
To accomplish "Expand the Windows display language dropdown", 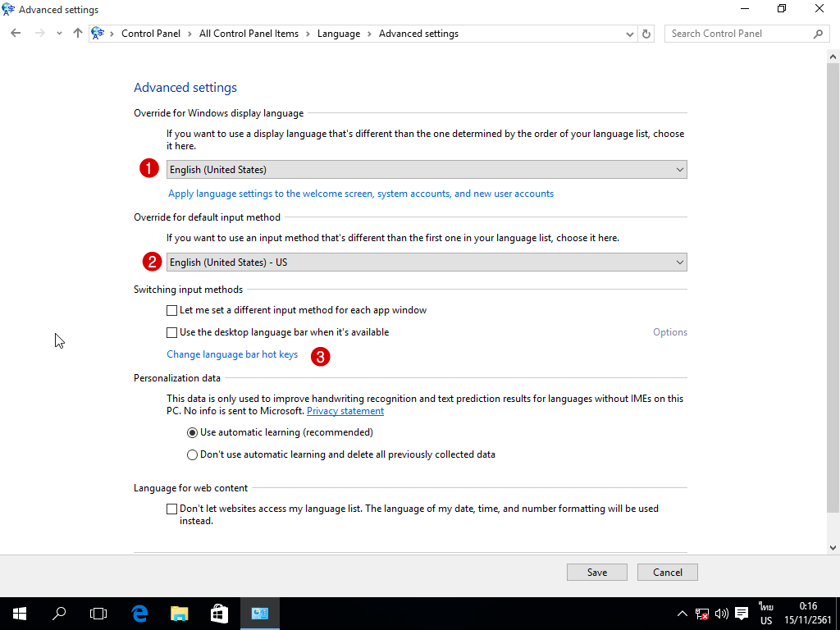I will (427, 170).
